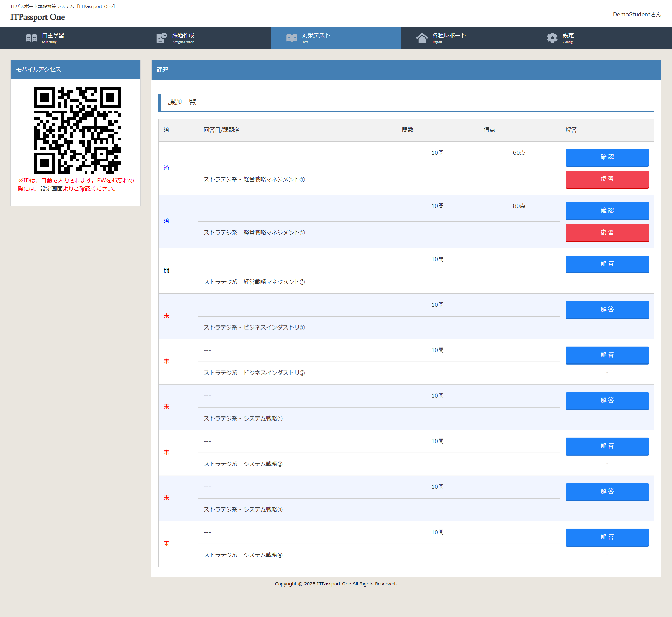
Task: Open the 自主学習 Self-study menu
Action: point(53,38)
